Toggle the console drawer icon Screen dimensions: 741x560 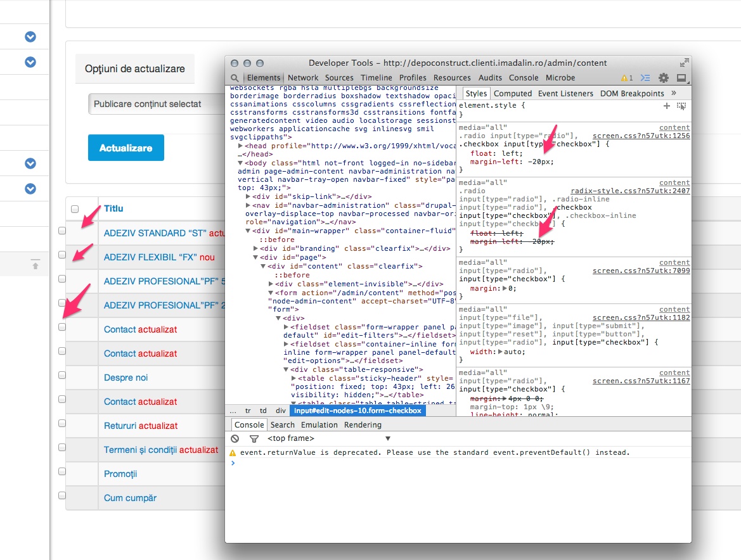tap(645, 77)
